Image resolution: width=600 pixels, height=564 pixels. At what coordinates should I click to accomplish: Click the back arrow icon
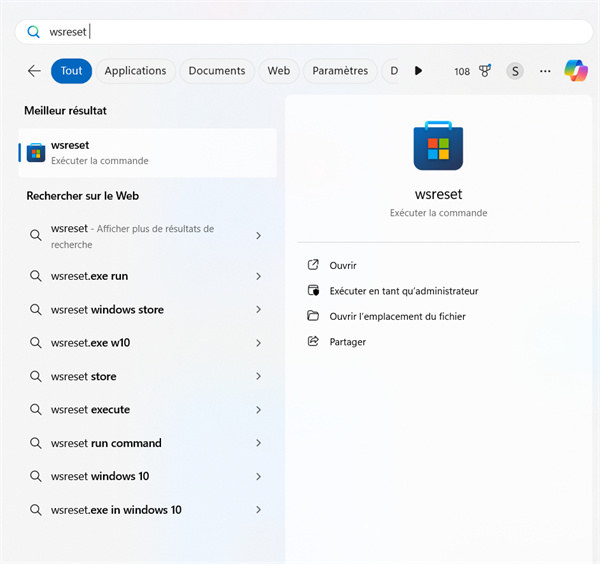point(34,71)
